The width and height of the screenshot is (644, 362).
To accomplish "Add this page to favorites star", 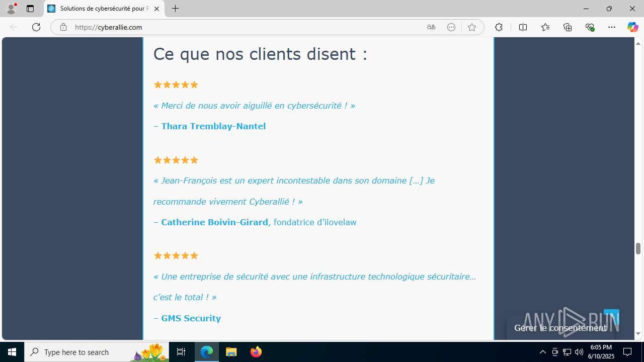I will pos(471,27).
